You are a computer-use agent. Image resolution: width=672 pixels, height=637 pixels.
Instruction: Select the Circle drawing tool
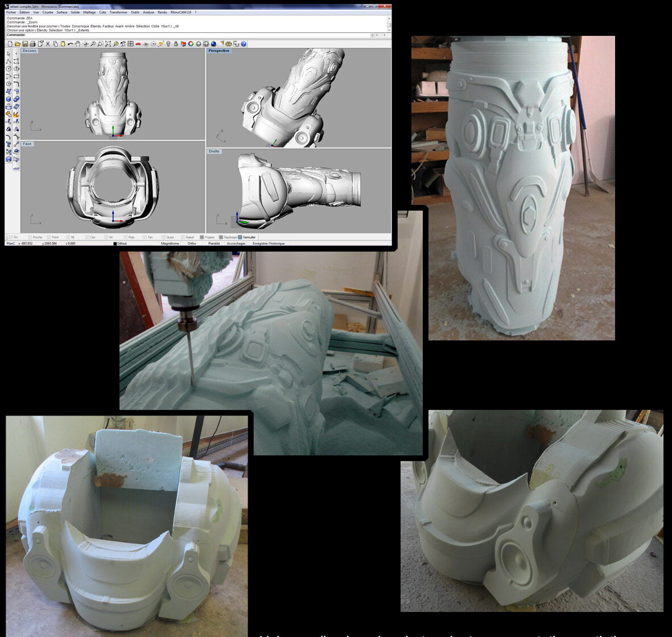point(9,69)
